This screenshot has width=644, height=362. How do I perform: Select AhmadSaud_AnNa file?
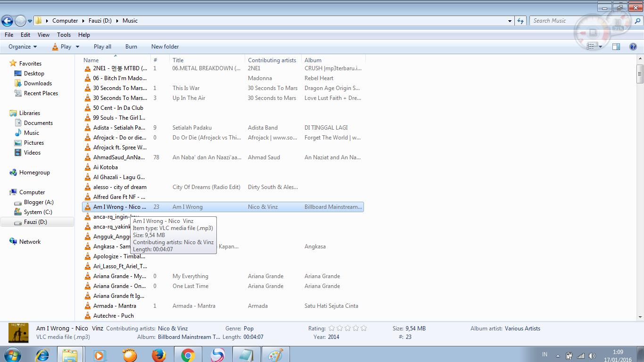[119, 157]
